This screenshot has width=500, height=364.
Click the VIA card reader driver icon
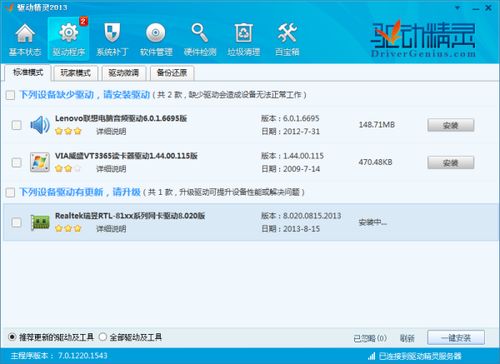click(40, 162)
